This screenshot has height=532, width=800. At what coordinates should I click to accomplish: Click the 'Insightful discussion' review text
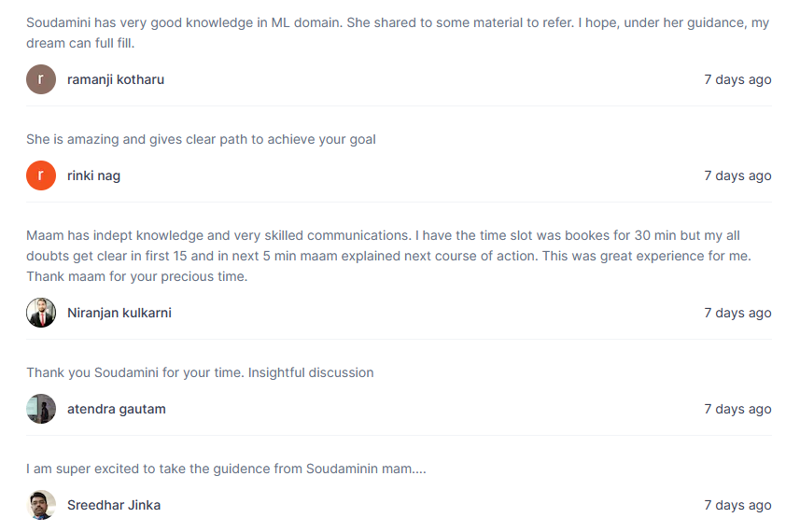coord(200,372)
